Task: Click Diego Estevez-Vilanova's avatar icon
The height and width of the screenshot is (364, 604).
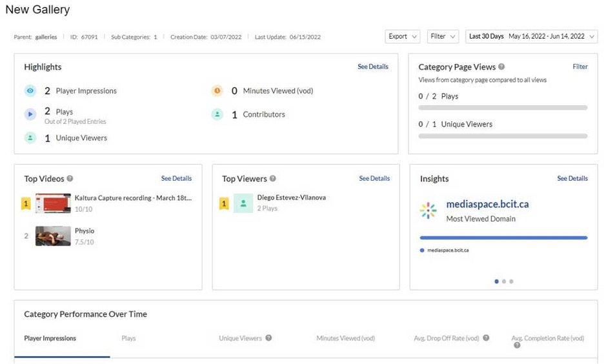Action: [243, 203]
